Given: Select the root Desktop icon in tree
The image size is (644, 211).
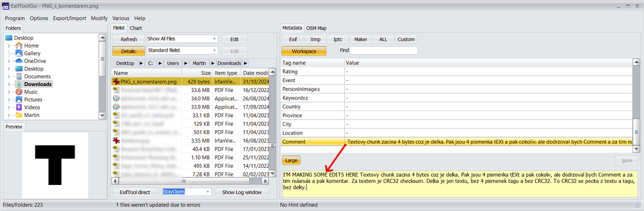Looking at the screenshot, I should click(x=9, y=38).
